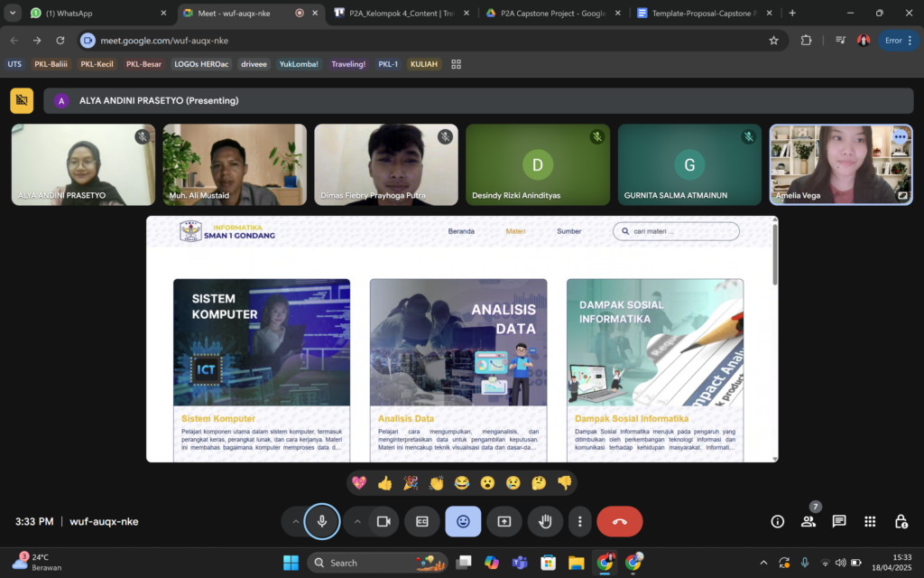Open host controls lock icon
The image size is (924, 578).
point(901,521)
